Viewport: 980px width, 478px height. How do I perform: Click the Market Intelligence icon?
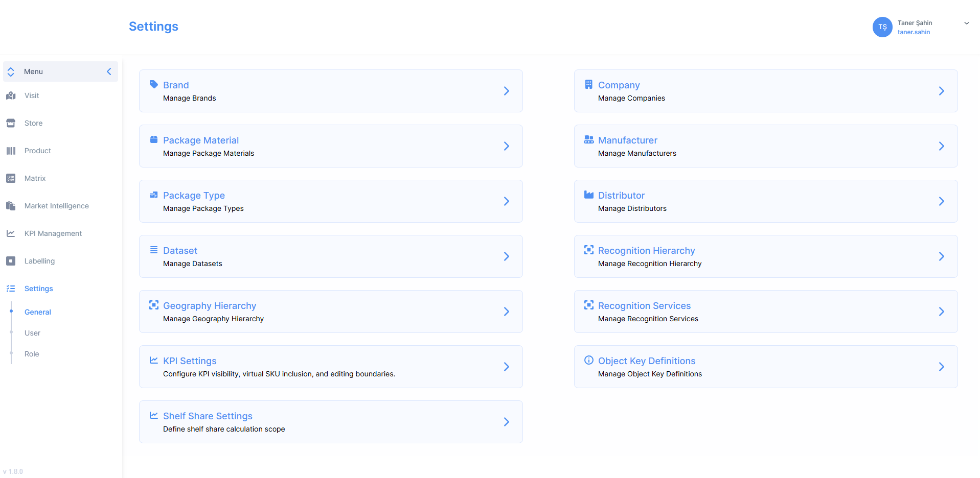click(11, 206)
